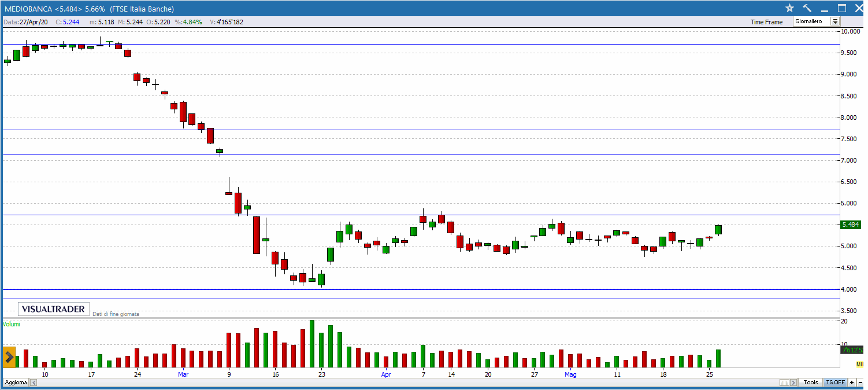Click the current price tag 5.484 on the axis

coord(851,225)
